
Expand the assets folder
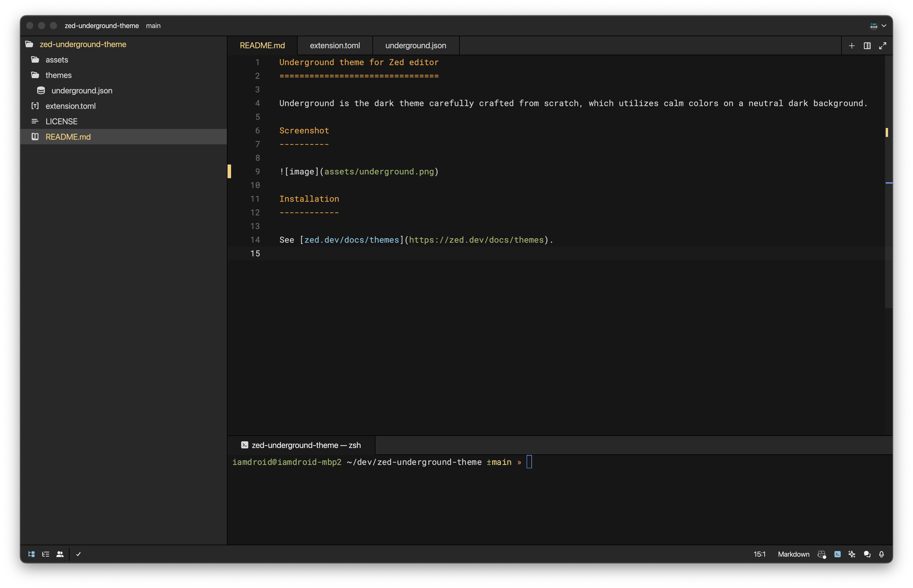click(x=124, y=60)
